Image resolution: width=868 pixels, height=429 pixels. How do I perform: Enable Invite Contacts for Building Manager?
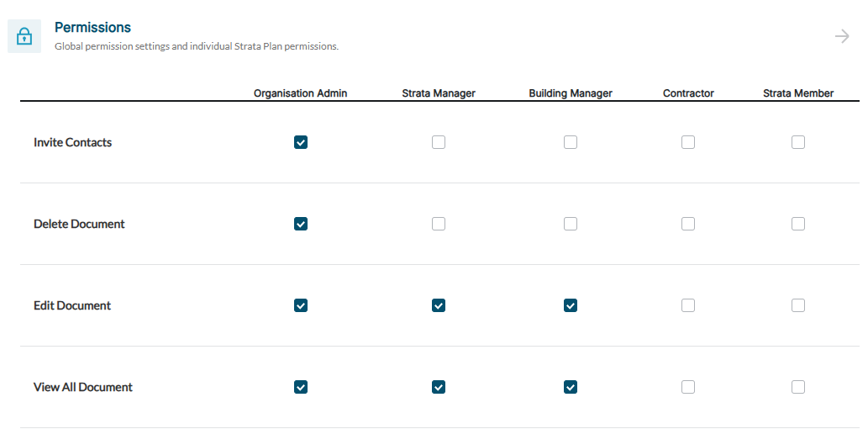(x=571, y=142)
